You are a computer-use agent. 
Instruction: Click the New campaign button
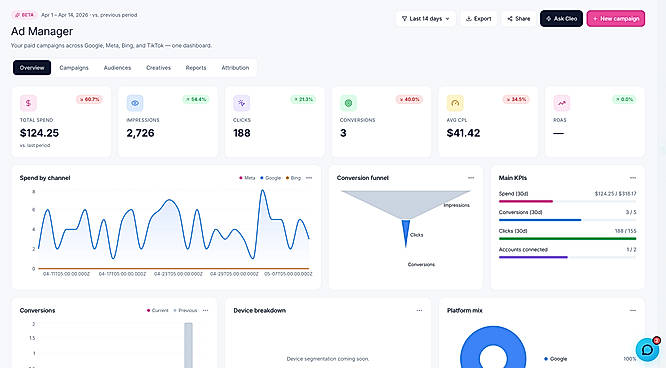[616, 19]
